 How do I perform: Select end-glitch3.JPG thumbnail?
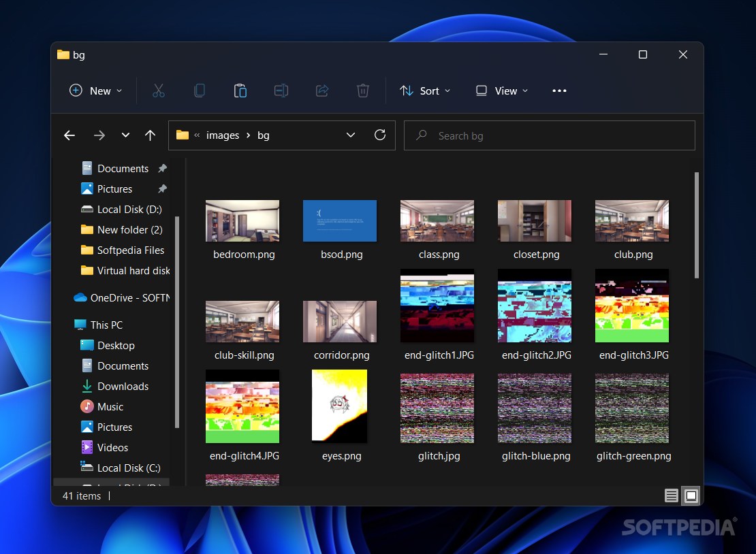(632, 306)
